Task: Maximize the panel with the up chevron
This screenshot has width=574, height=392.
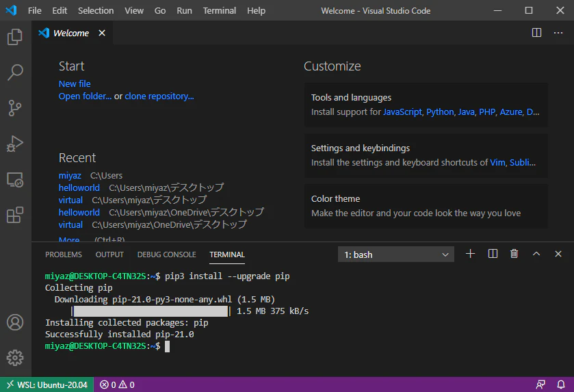Action: pyautogui.click(x=536, y=254)
